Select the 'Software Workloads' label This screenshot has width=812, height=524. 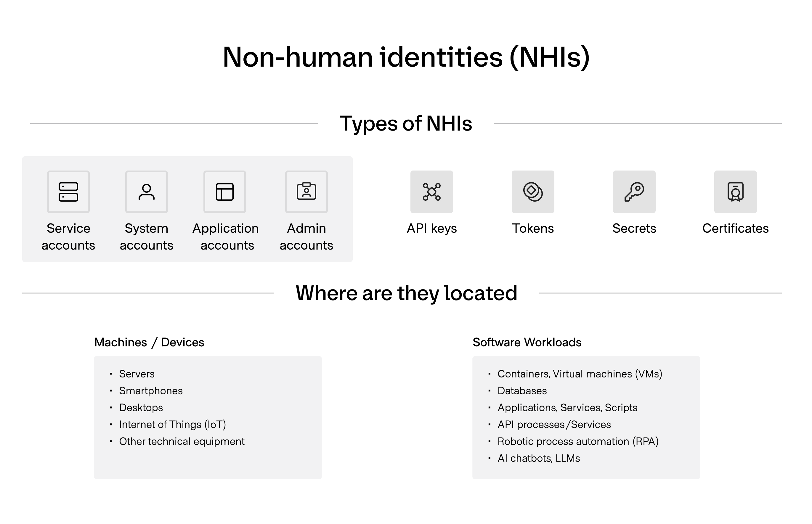[x=527, y=342]
